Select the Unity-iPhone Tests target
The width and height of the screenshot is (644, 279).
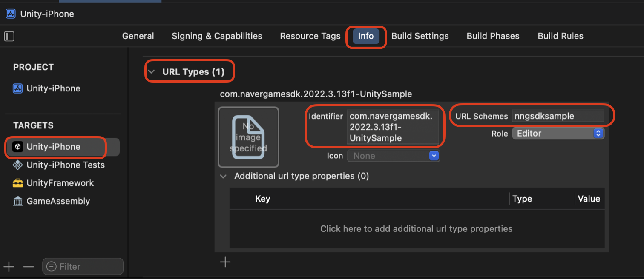click(66, 165)
